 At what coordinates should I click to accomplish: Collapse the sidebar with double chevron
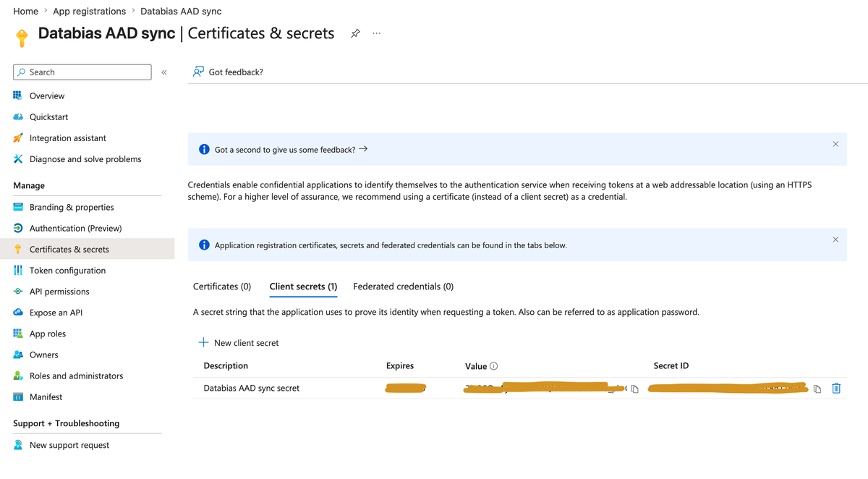164,72
